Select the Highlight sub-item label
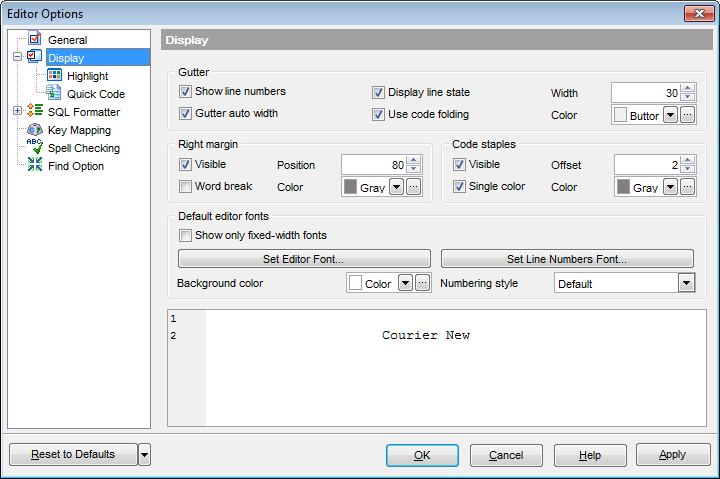Screen dimensions: 720x479 tap(88, 76)
